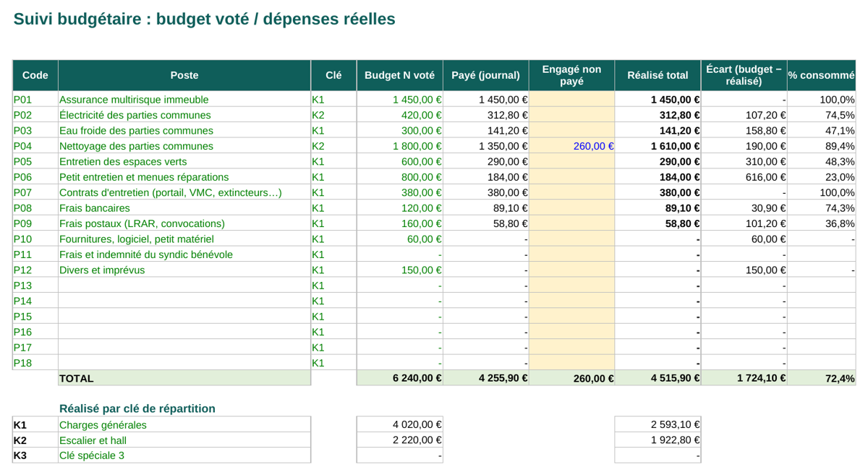868x475 pixels.
Task: Select code cell 'P04'
Action: [35, 146]
